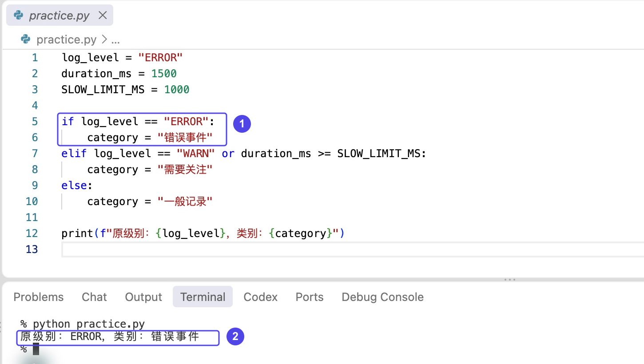
Task: Click the duration_ms = 1500 line
Action: (x=119, y=74)
